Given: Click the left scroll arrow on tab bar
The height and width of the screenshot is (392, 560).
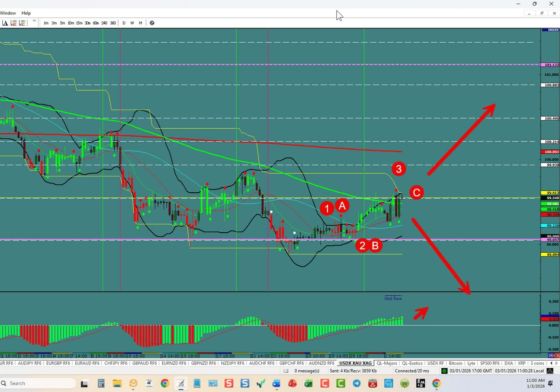Looking at the screenshot, I should 551,363.
